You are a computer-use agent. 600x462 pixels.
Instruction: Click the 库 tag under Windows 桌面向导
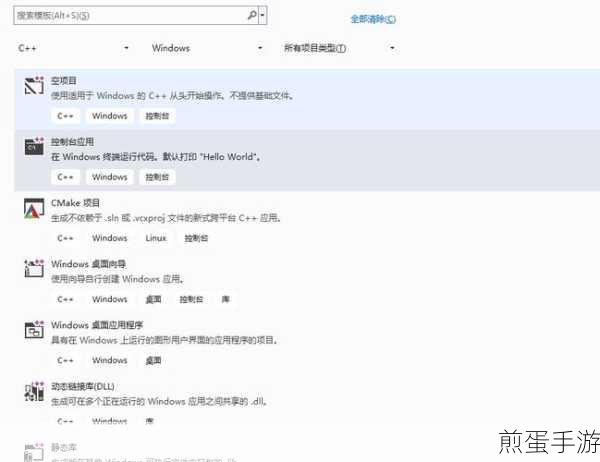pyautogui.click(x=226, y=299)
